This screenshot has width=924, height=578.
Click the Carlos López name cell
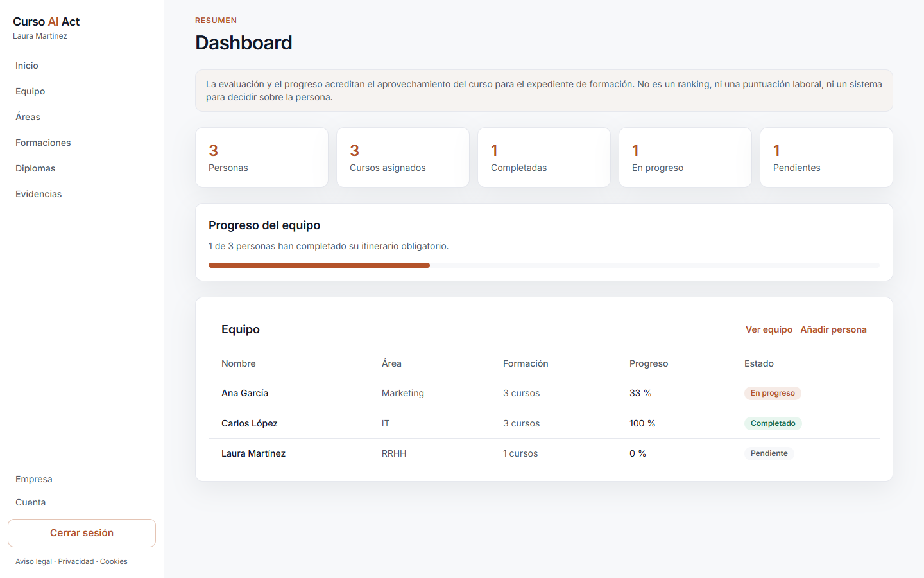tap(250, 423)
